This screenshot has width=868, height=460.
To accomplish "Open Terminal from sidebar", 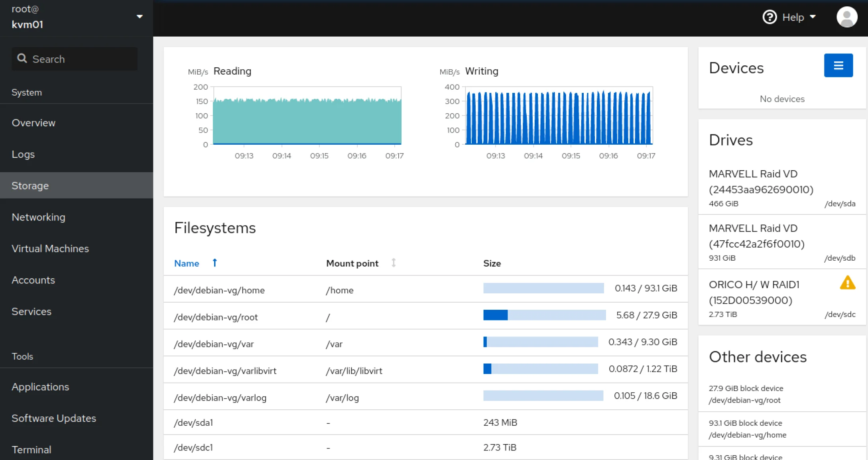I will click(x=31, y=449).
